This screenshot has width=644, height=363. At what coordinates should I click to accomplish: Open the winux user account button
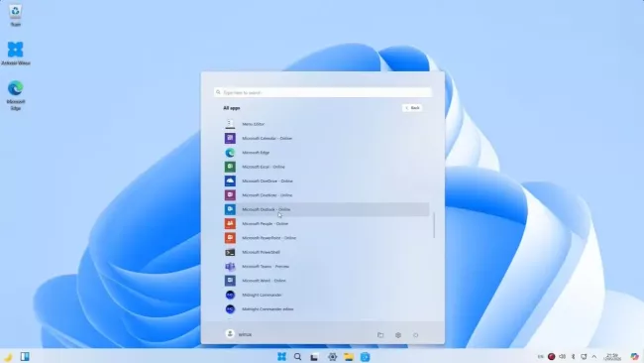239,334
